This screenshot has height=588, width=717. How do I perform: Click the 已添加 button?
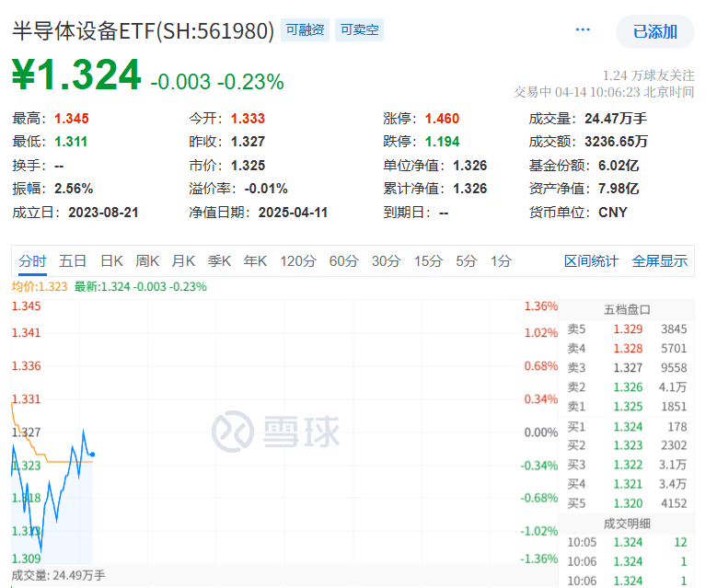[x=654, y=31]
